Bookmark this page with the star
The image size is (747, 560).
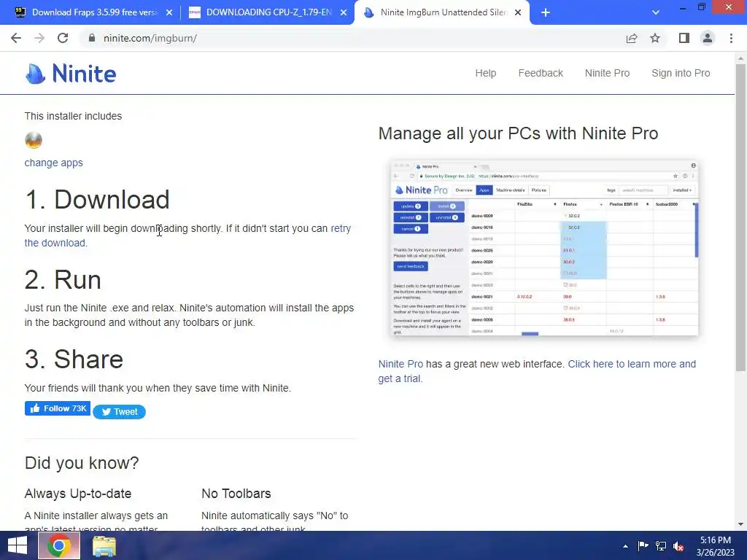[x=655, y=38]
